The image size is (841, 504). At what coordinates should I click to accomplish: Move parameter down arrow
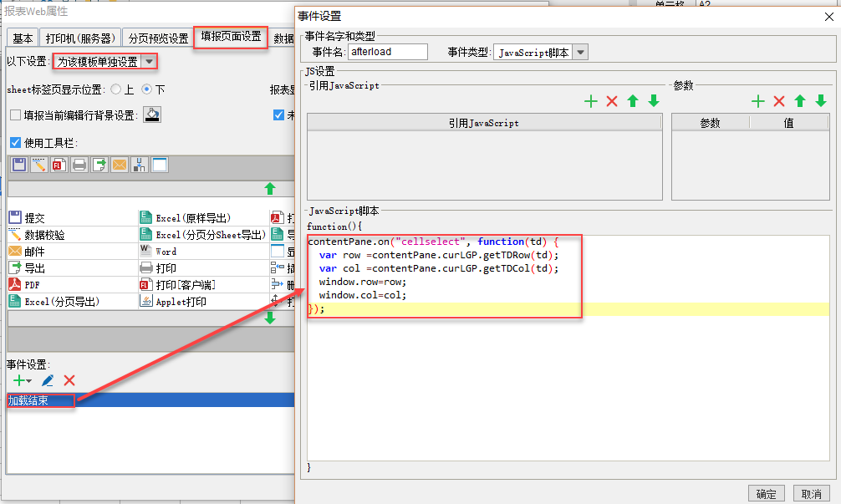point(821,101)
